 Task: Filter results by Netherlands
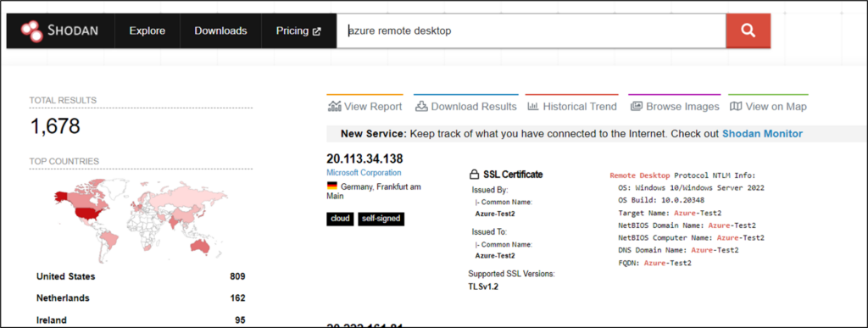[x=63, y=298]
